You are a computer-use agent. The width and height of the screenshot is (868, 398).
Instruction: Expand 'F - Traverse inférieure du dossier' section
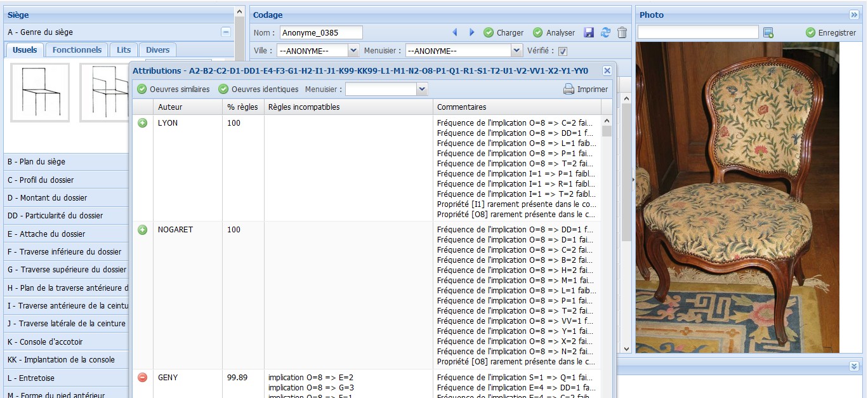[66, 251]
